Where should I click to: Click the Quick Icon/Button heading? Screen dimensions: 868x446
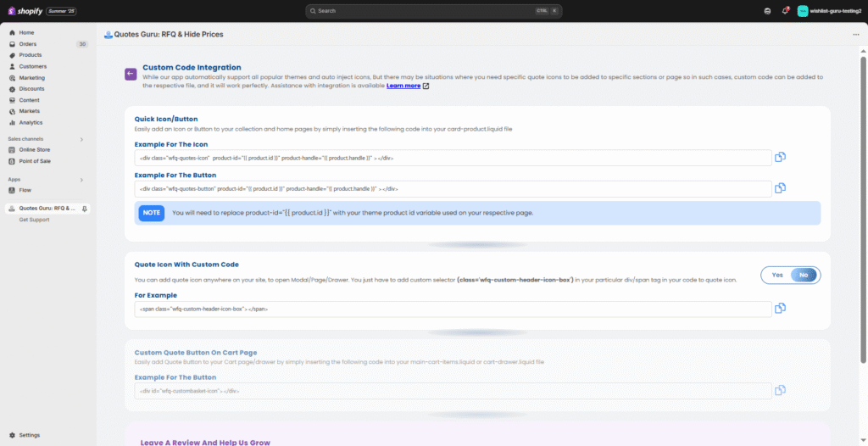pos(166,119)
